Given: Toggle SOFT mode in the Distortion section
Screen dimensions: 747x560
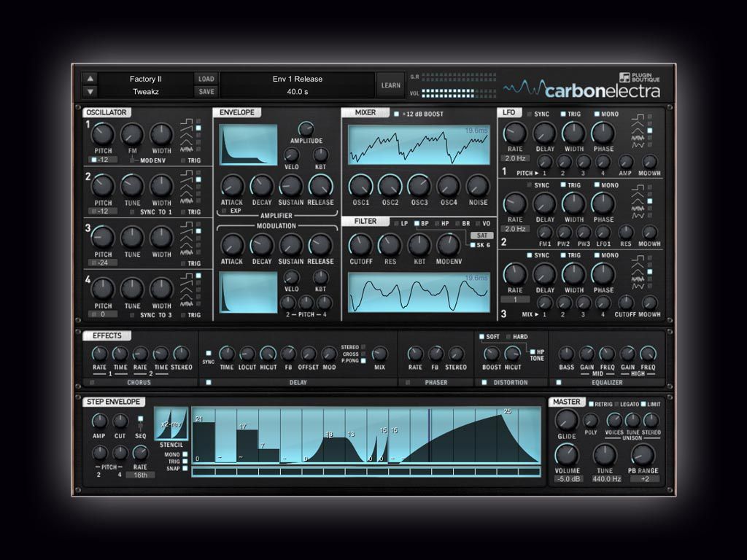Looking at the screenshot, I should [481, 336].
